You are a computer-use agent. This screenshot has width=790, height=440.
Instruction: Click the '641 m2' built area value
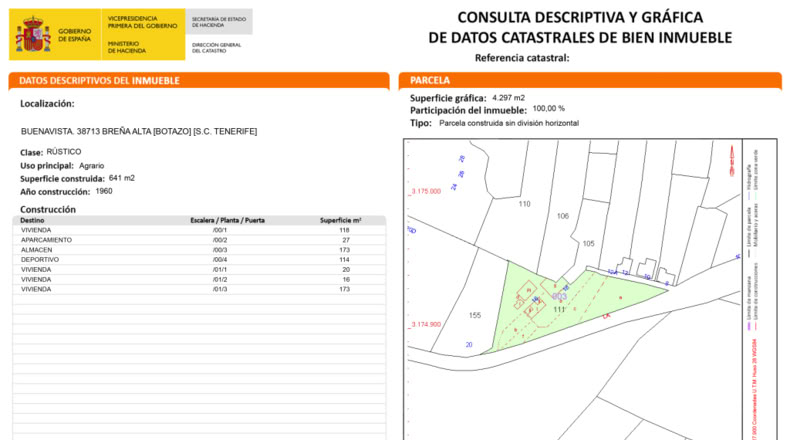point(121,178)
